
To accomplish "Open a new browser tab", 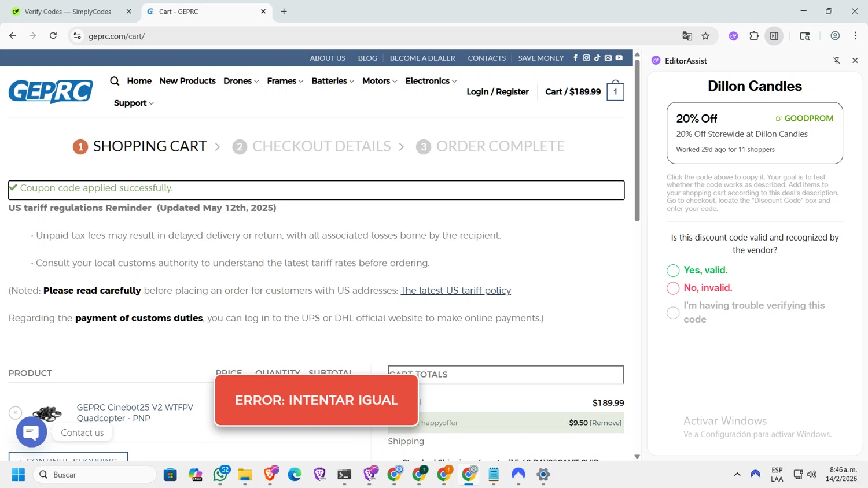I will 284,12.
